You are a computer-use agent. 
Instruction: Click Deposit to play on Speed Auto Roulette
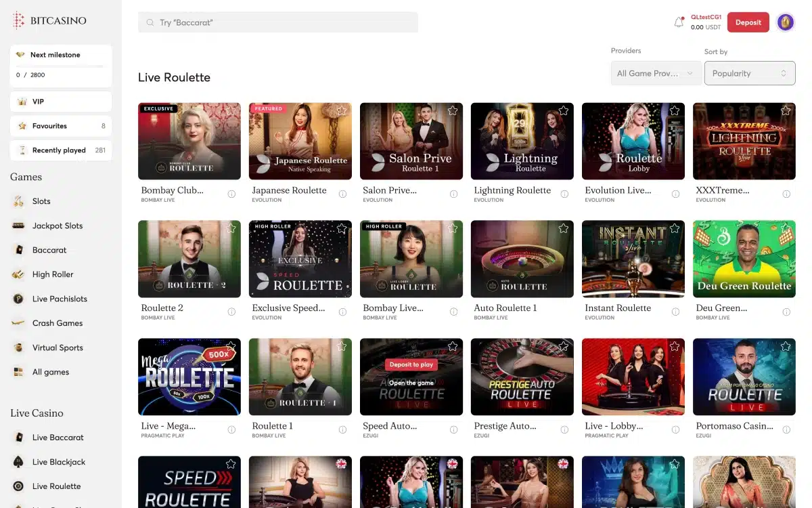pos(411,364)
